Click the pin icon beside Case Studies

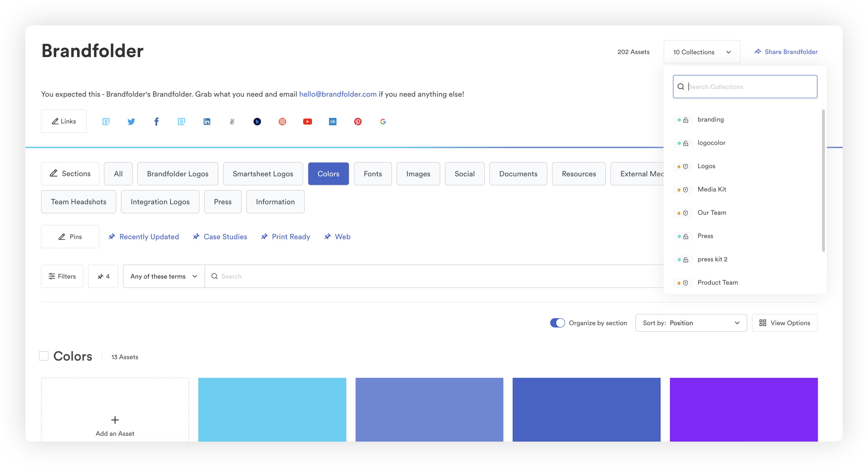click(x=196, y=236)
